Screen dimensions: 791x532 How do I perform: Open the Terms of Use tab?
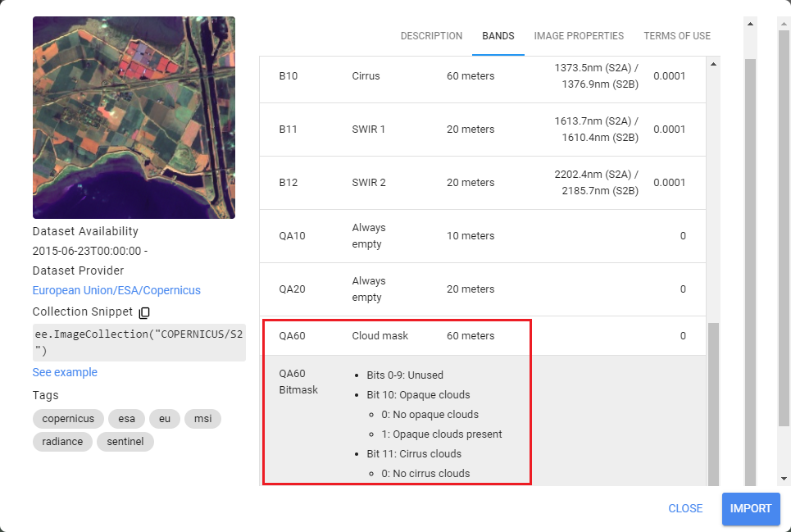[x=677, y=36]
